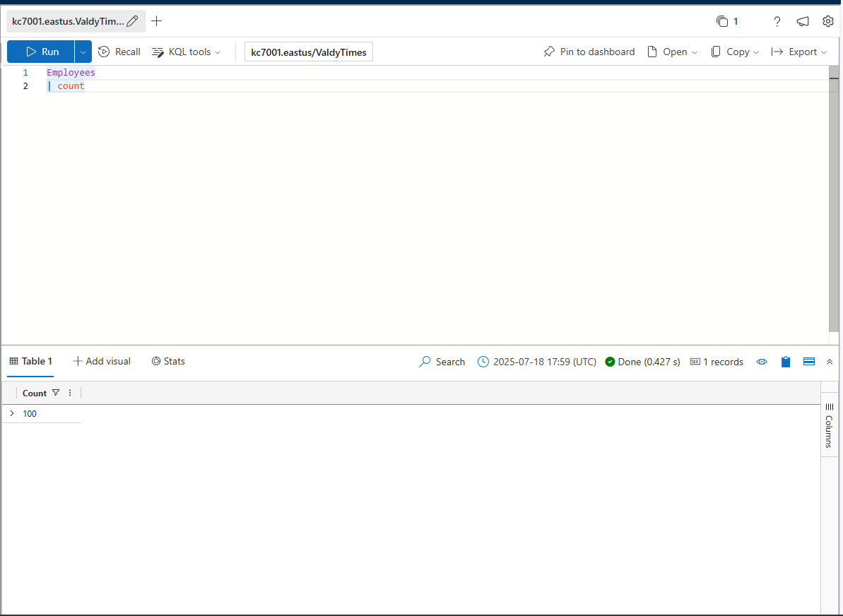Toggle the eye icon to hide empty columns

762,362
